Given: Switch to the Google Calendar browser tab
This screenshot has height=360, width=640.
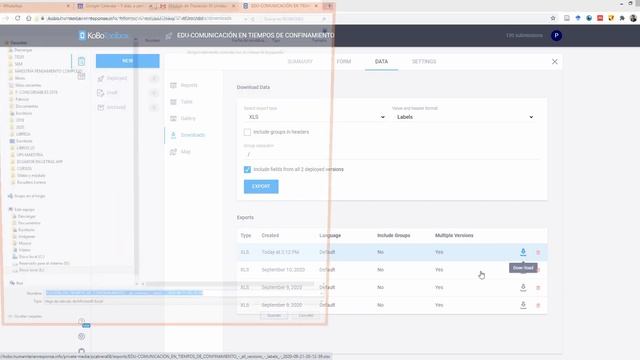Looking at the screenshot, I should point(113,6).
